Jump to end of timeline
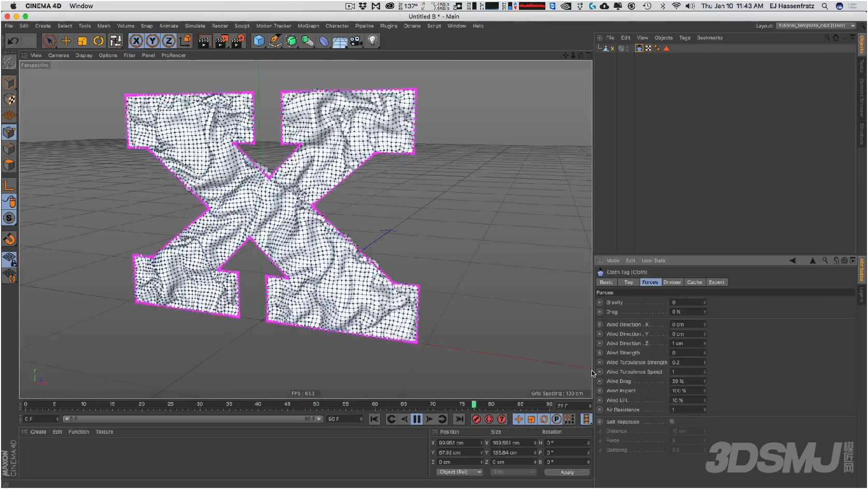868x489 pixels. pos(459,419)
